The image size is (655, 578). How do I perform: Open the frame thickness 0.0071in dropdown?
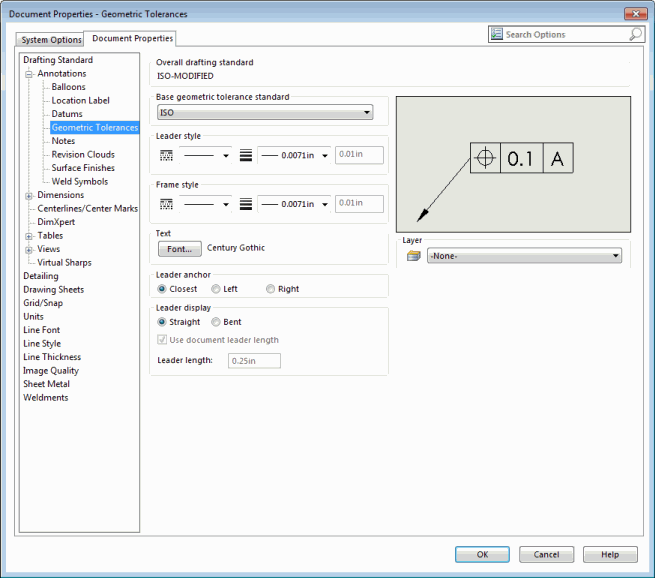[x=294, y=204]
